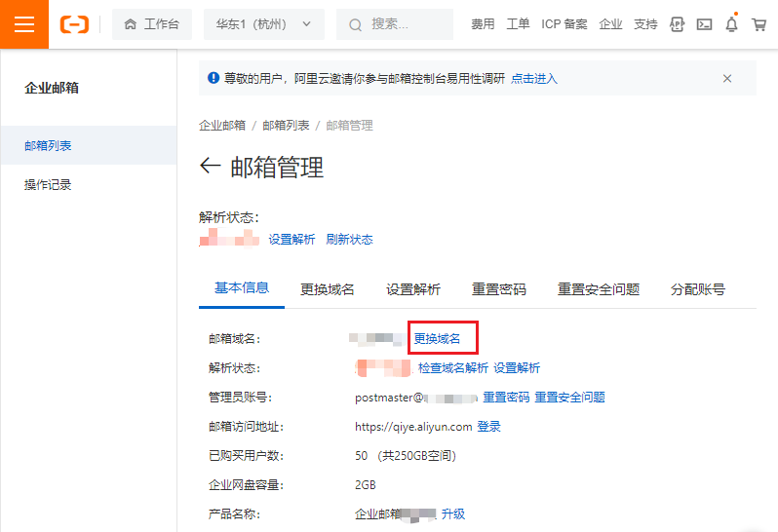Image resolution: width=778 pixels, height=532 pixels.
Task: Open the notification bell
Action: pos(731,24)
